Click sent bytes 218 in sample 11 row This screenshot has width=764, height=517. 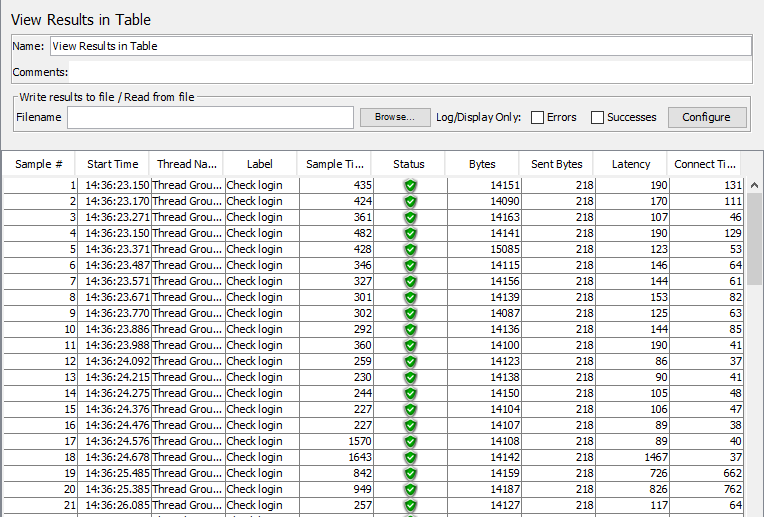point(585,345)
